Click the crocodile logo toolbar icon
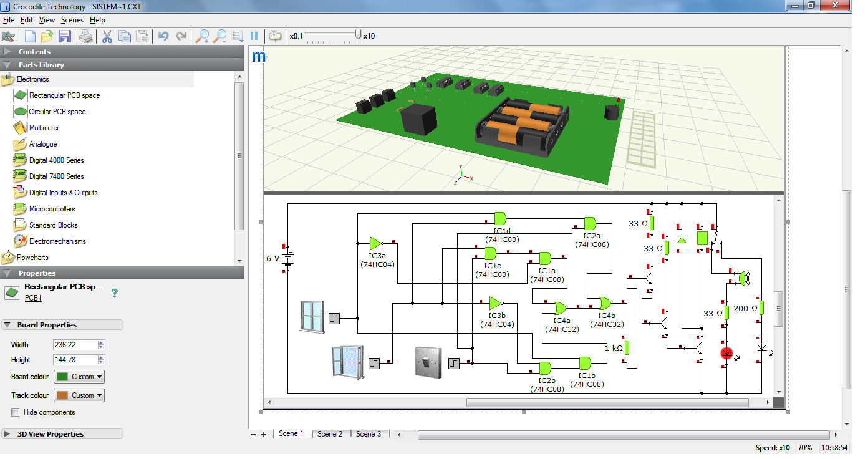868x459 pixels. coord(9,36)
